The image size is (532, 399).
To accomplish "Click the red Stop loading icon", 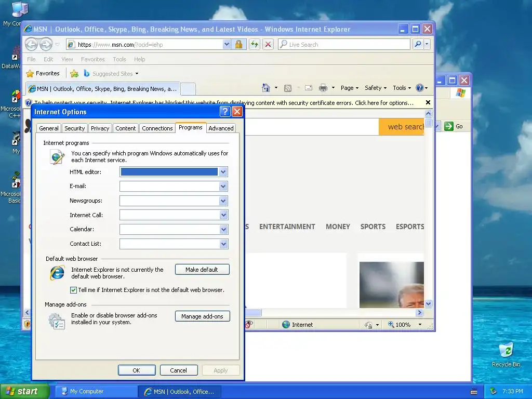I will pos(268,45).
